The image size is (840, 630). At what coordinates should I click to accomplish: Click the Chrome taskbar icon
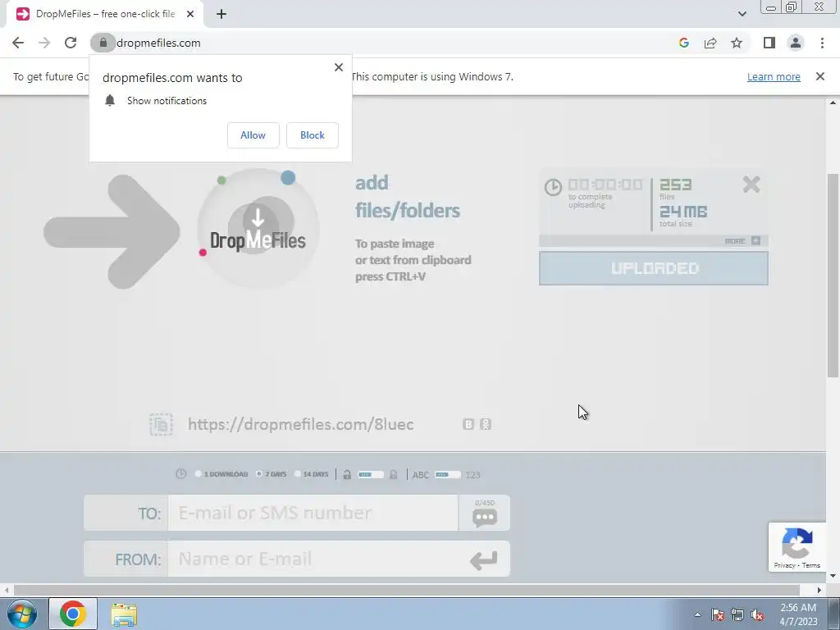click(x=73, y=614)
